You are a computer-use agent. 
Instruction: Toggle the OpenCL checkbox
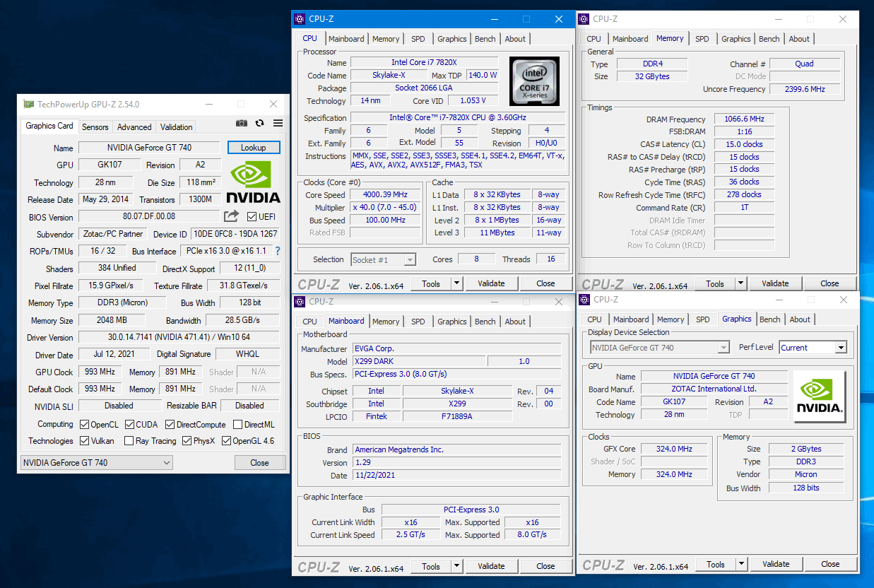click(x=84, y=425)
